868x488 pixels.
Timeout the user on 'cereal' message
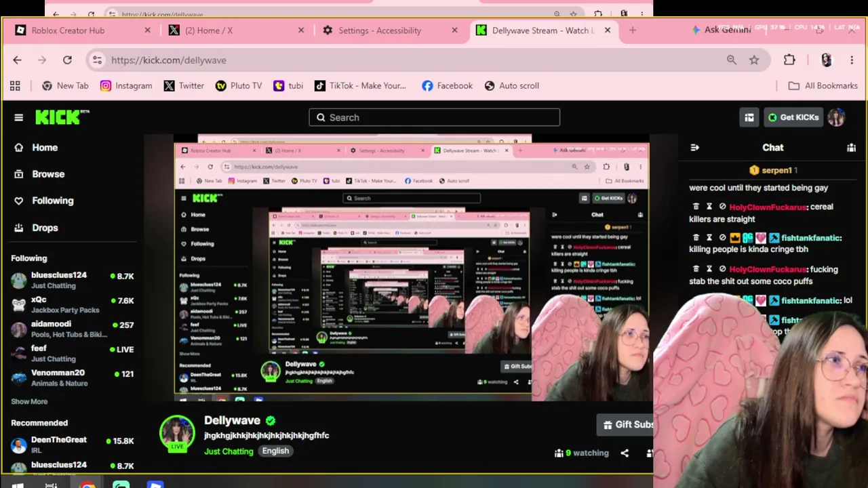click(x=709, y=207)
